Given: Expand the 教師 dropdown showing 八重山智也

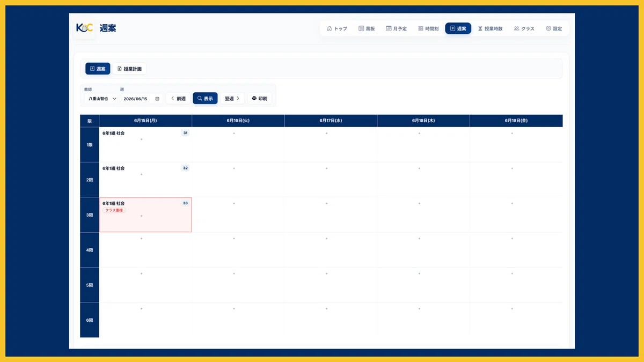Looking at the screenshot, I should pyautogui.click(x=101, y=99).
